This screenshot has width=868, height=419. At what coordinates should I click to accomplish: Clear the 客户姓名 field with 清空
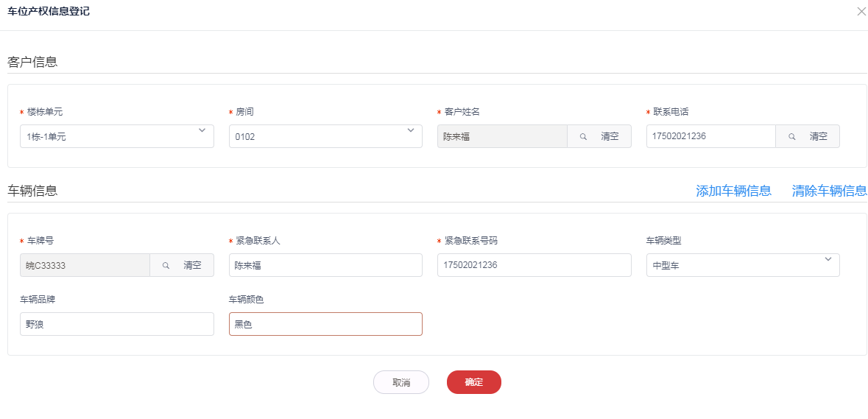coord(610,136)
